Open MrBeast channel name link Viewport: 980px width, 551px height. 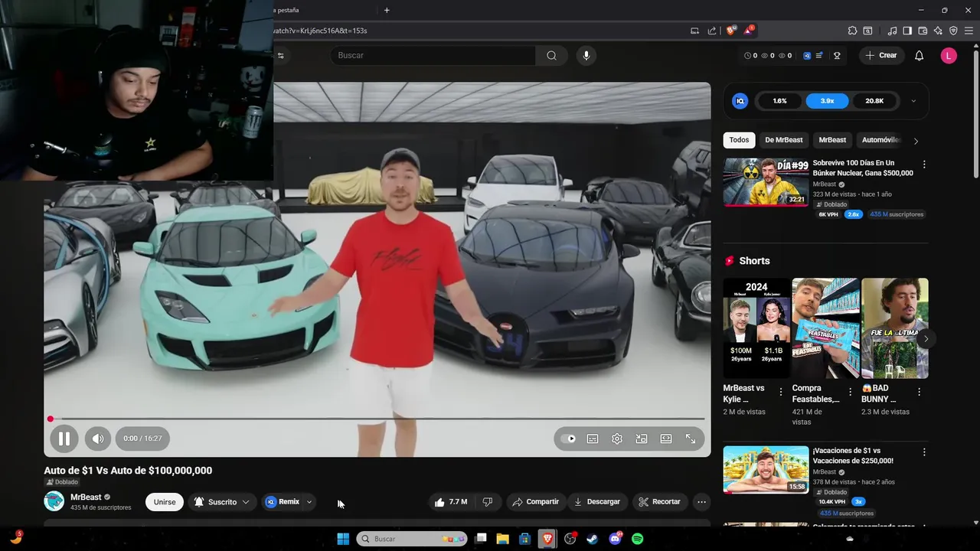click(x=86, y=497)
